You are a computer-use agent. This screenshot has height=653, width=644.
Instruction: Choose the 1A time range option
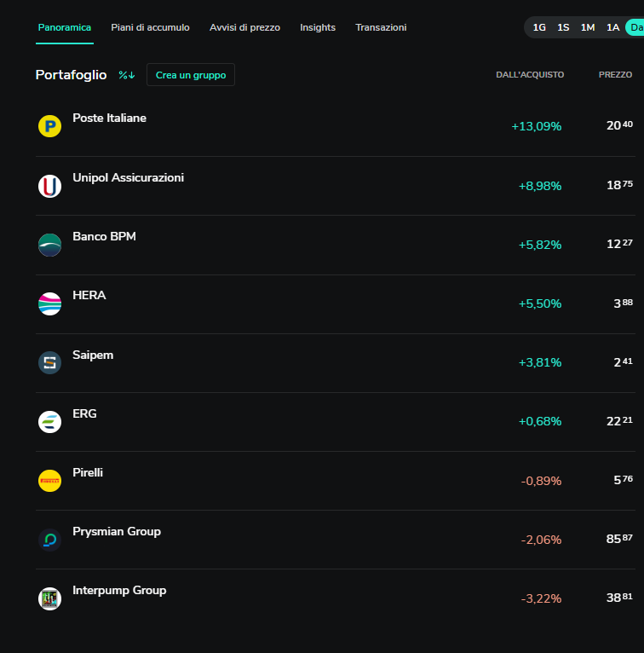(612, 27)
